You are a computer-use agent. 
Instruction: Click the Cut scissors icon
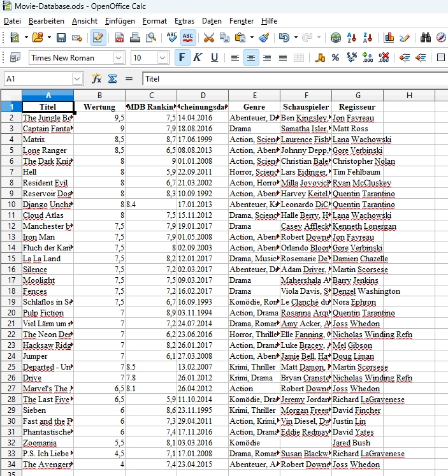tap(208, 38)
